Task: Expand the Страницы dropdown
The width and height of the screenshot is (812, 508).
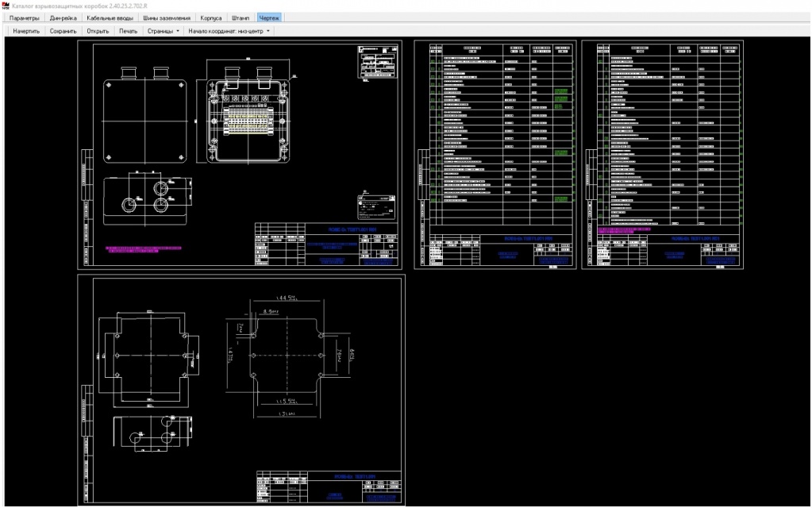Action: click(x=163, y=32)
